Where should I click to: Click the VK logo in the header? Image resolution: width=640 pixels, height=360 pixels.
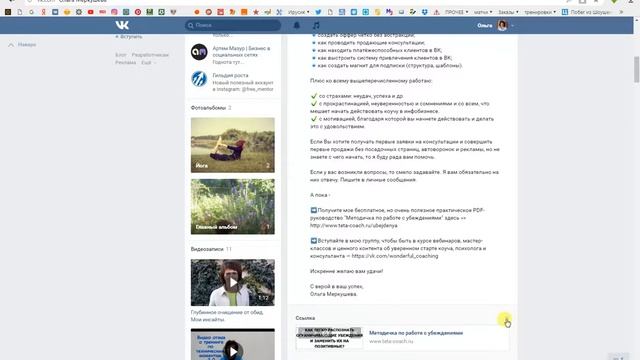[x=122, y=25]
